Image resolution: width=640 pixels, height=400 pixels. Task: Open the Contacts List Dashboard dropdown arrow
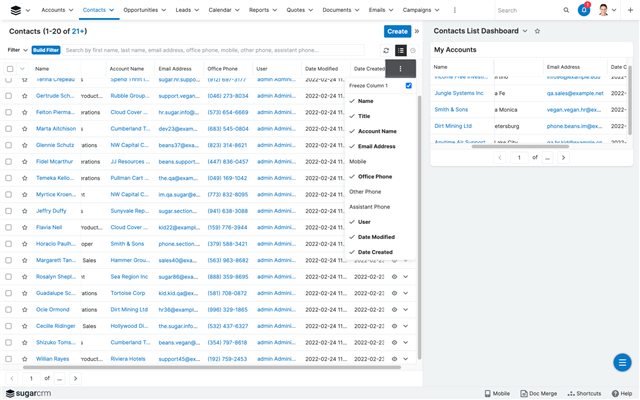click(x=525, y=31)
